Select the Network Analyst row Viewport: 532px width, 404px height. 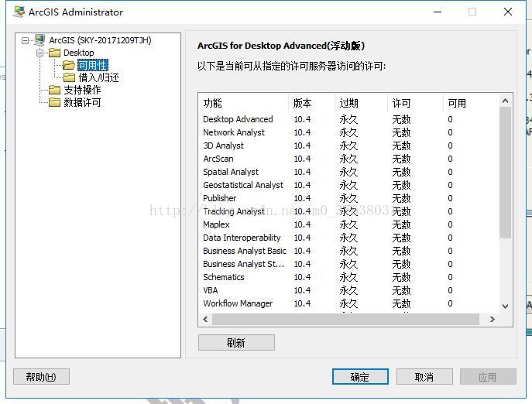(x=348, y=132)
